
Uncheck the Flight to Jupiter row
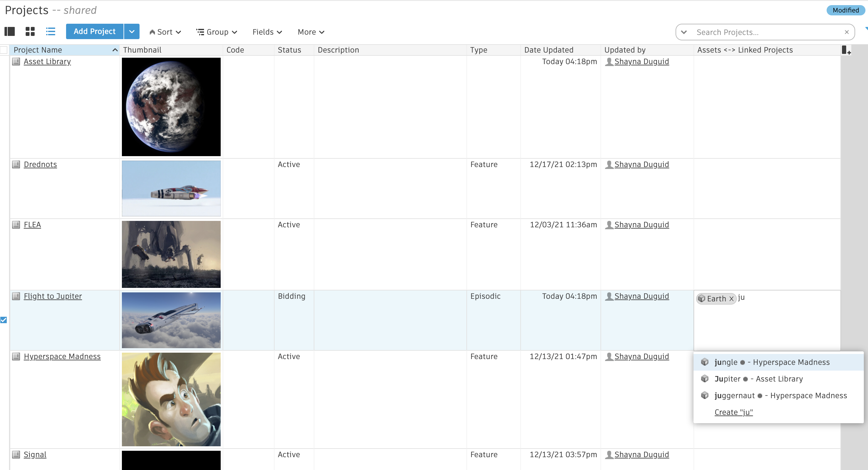tap(4, 320)
